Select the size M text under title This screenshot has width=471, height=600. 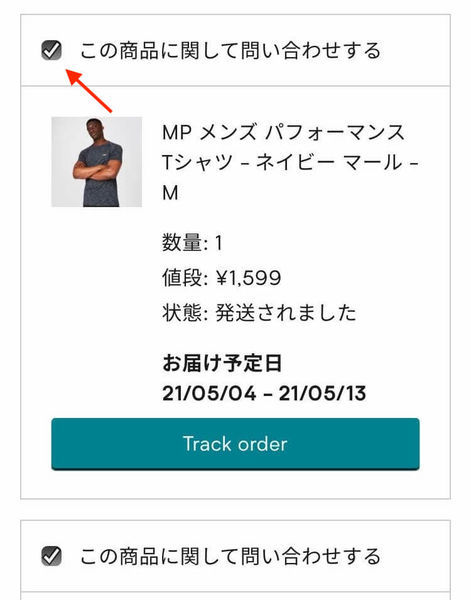click(x=170, y=193)
